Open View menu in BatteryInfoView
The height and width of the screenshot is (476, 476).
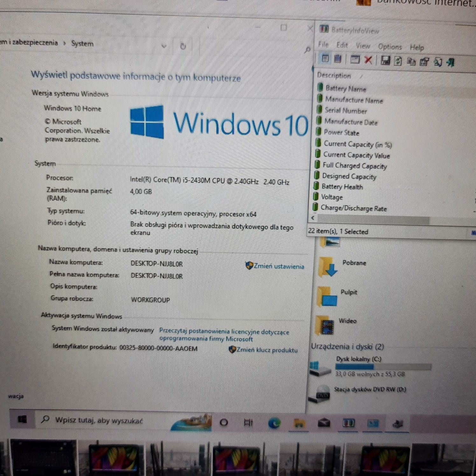tap(363, 46)
